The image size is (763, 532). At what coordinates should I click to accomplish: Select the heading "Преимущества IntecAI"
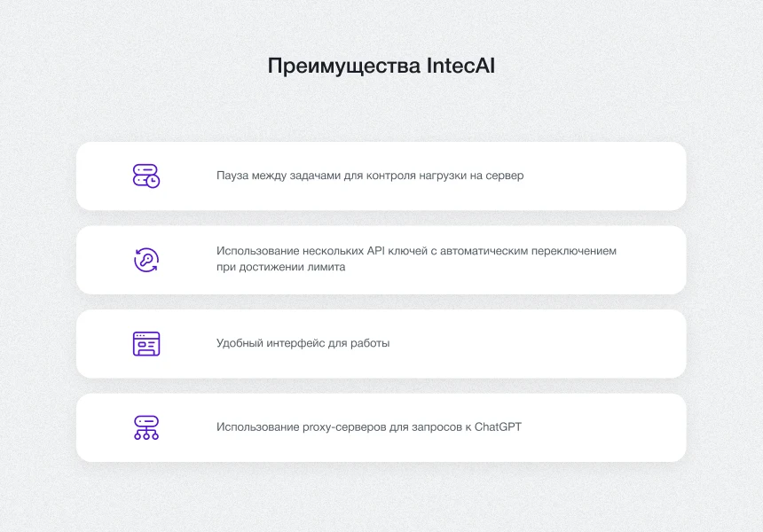pyautogui.click(x=381, y=66)
